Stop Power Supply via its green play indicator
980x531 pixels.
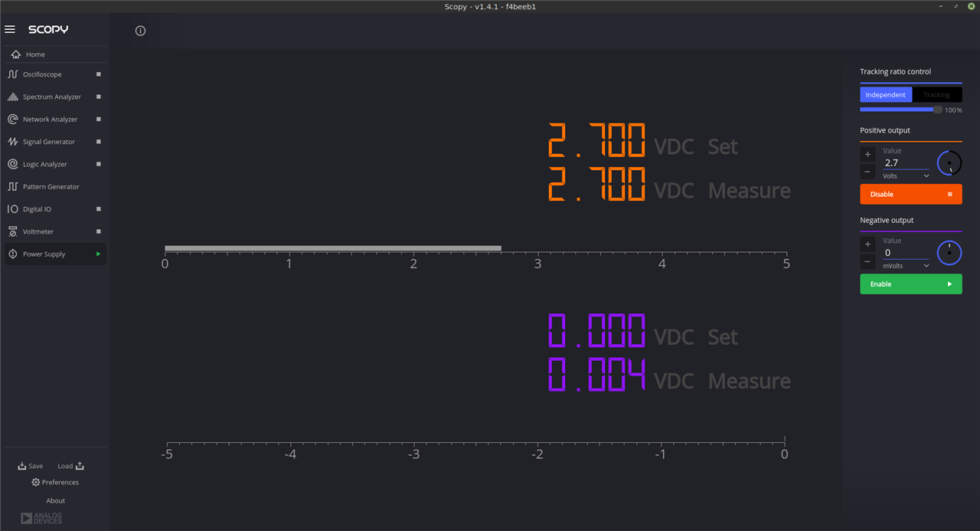coord(98,254)
